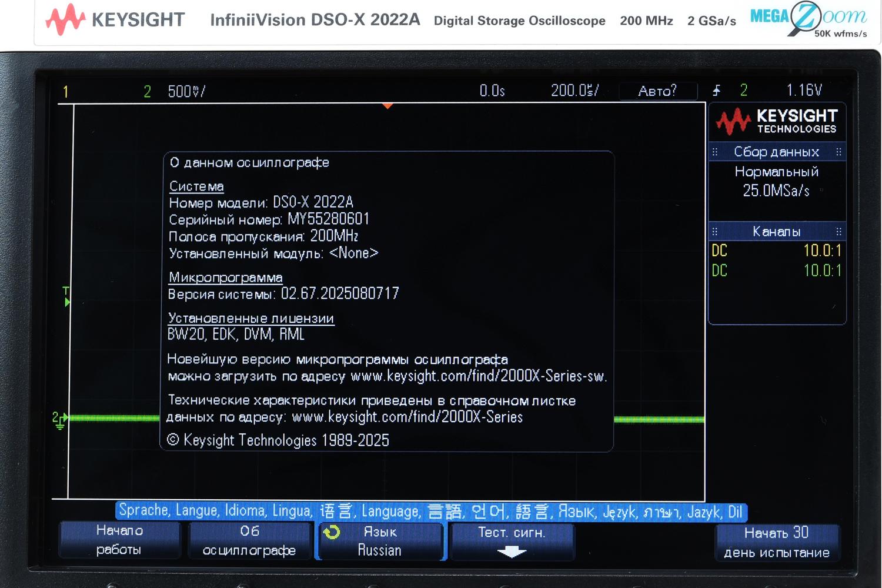This screenshot has width=882, height=588.
Task: Click the second channel DC coupling label
Action: (x=720, y=270)
